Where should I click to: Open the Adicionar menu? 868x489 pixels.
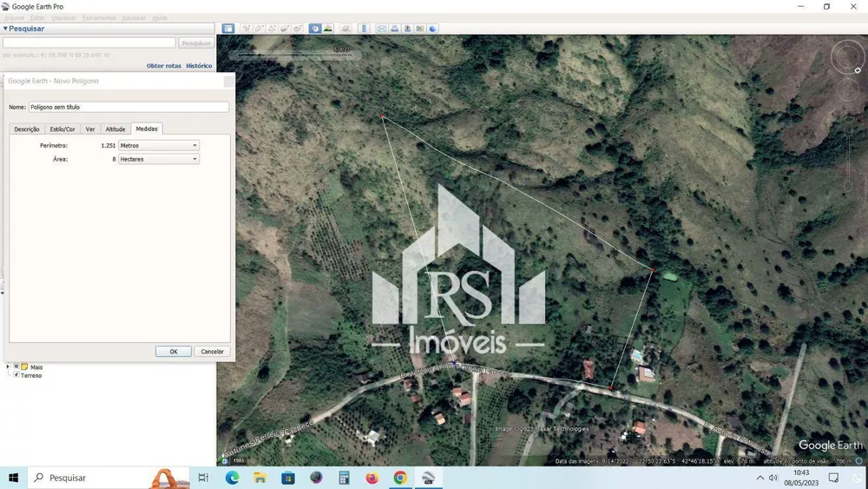134,17
